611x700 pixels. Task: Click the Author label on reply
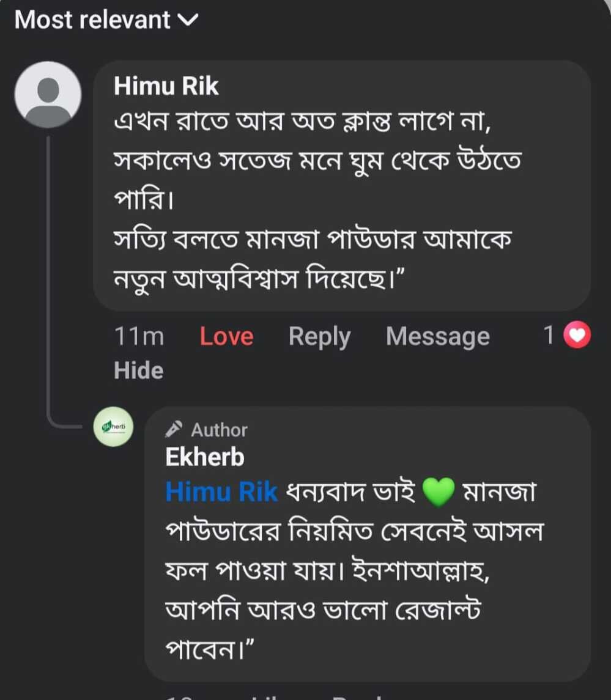click(x=219, y=430)
